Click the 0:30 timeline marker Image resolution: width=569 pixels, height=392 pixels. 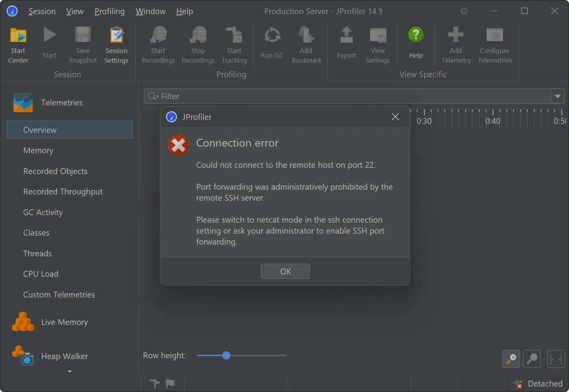click(x=424, y=121)
